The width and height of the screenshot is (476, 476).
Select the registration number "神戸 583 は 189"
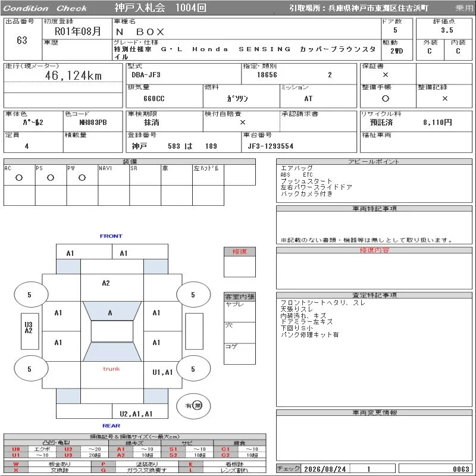[x=174, y=146]
